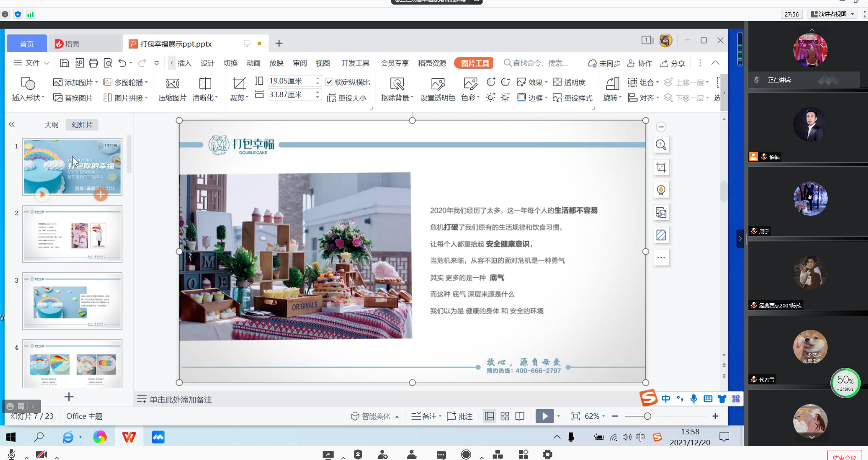The height and width of the screenshot is (460, 868).
Task: Collapse the slide panel with double chevron
Action: point(12,124)
